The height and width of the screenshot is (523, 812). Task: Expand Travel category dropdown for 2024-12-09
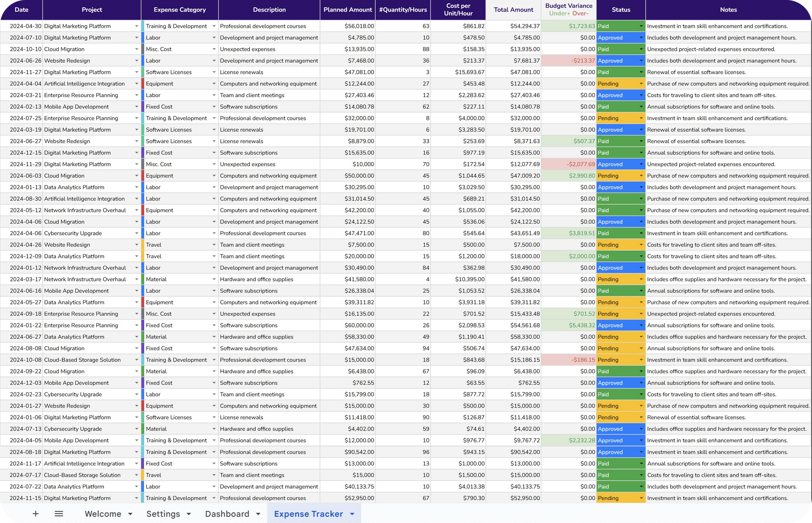[x=214, y=257]
